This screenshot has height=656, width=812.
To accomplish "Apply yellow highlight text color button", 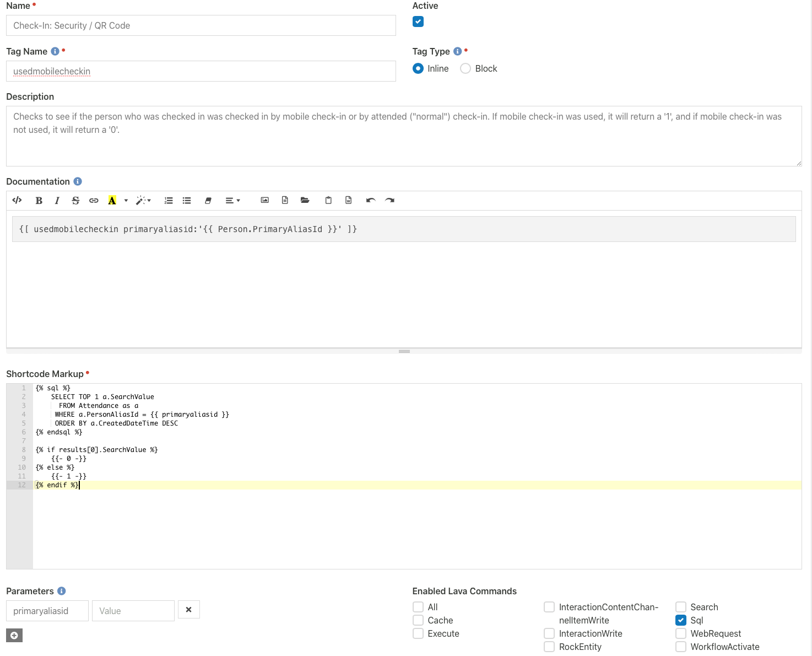I will click(x=112, y=200).
